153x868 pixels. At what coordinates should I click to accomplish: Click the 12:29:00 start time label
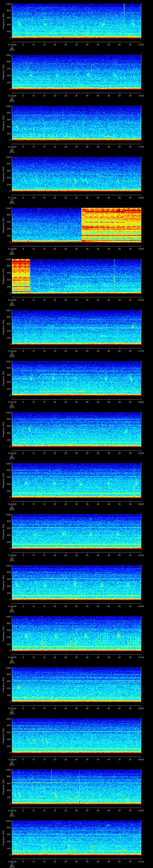pyautogui.click(x=12, y=810)
